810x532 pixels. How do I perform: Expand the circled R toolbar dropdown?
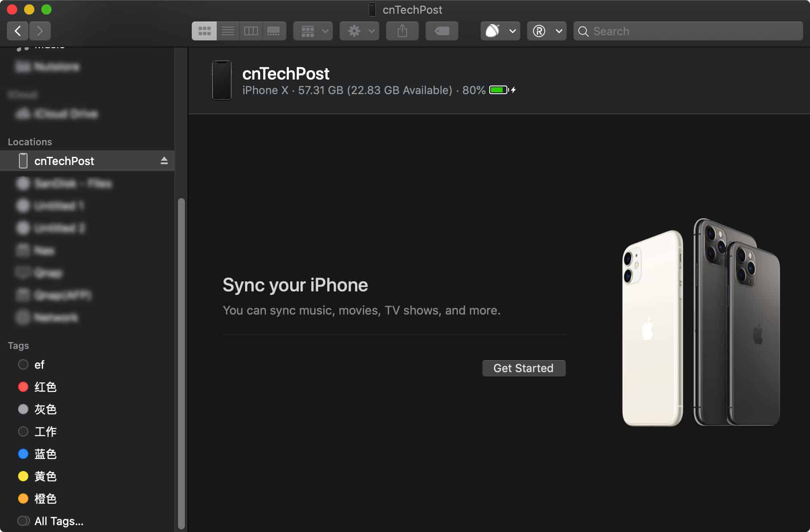[x=547, y=31]
